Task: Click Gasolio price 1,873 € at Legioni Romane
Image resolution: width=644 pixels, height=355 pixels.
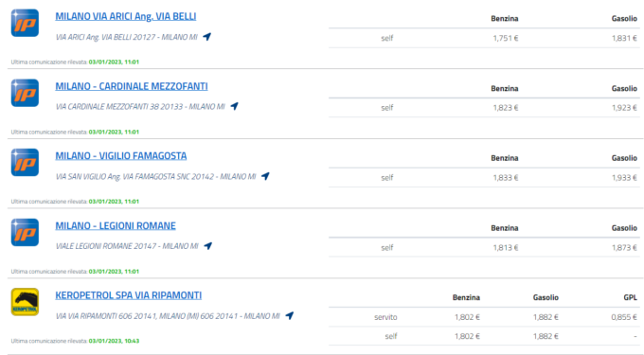Action: click(x=624, y=248)
